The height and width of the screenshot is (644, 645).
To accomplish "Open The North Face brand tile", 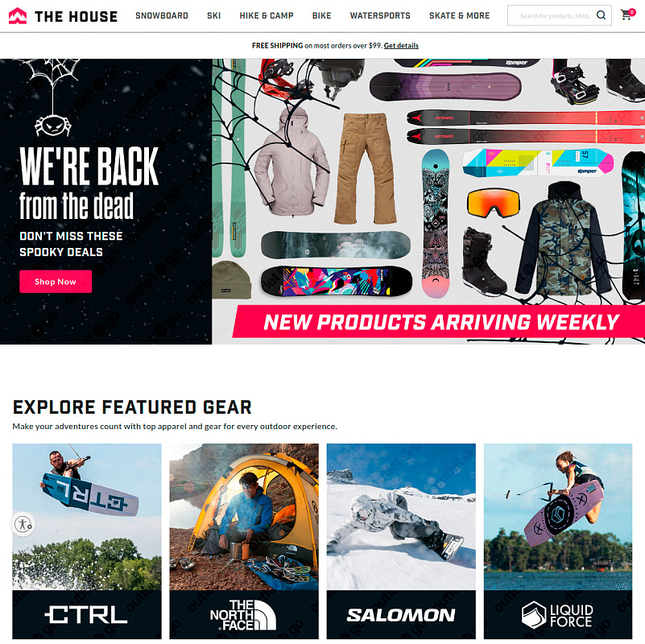I will coord(244,541).
